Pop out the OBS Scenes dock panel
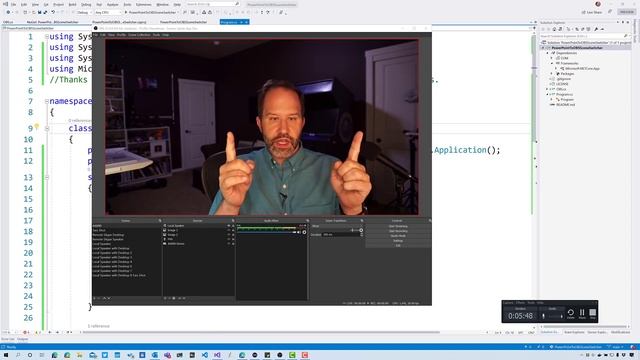Image resolution: width=640 pixels, height=360 pixels. [160, 220]
